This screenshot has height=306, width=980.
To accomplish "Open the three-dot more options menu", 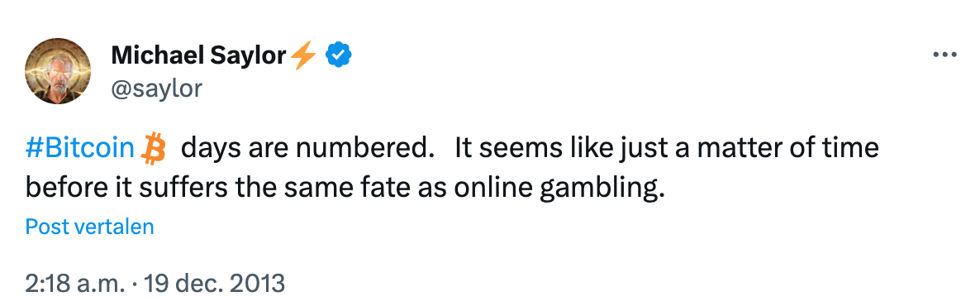I will point(944,55).
